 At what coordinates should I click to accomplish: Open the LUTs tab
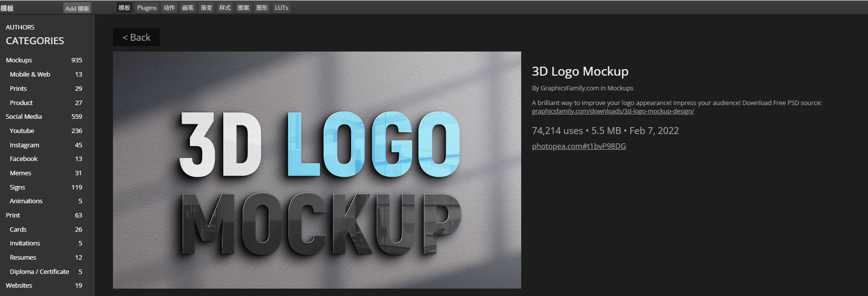point(281,8)
